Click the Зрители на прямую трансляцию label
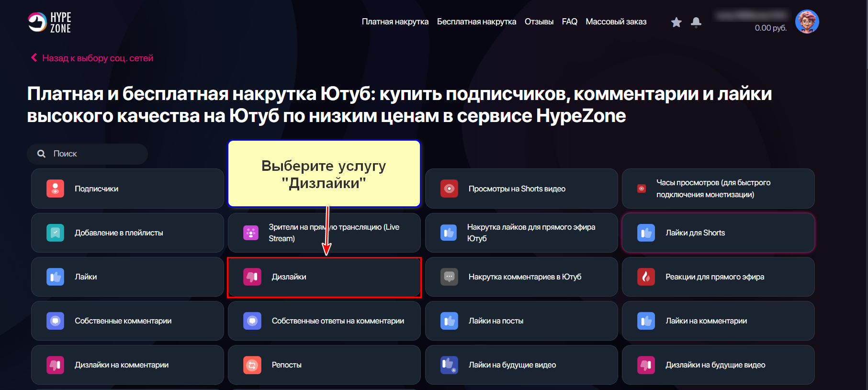The width and height of the screenshot is (868, 390). [x=334, y=233]
